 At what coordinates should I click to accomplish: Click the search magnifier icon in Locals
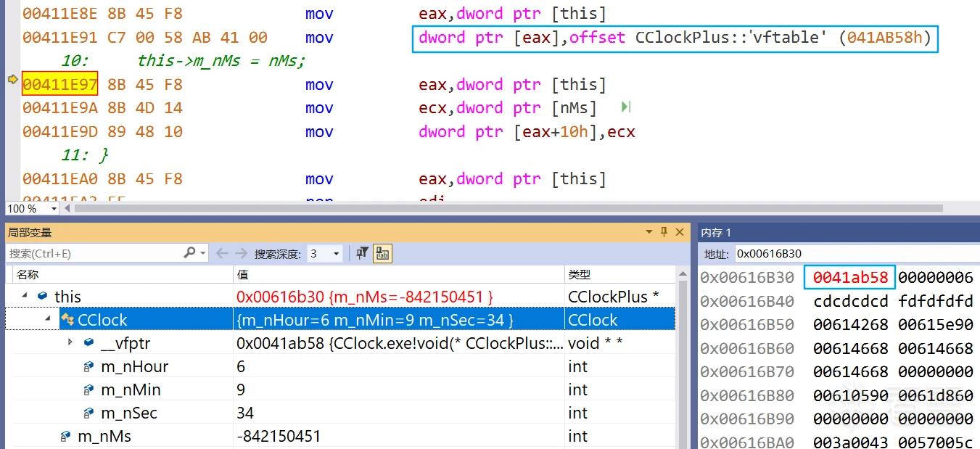190,253
